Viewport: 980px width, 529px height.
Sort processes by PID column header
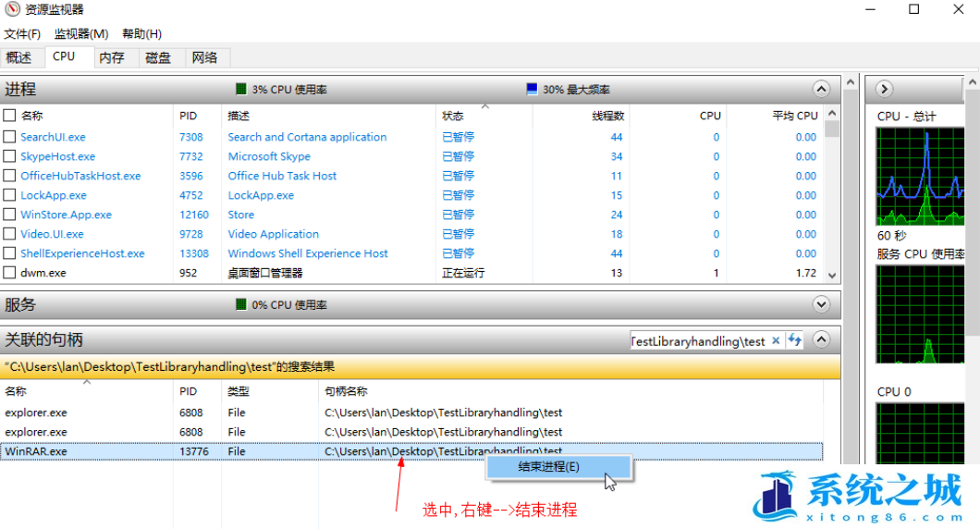click(x=188, y=116)
